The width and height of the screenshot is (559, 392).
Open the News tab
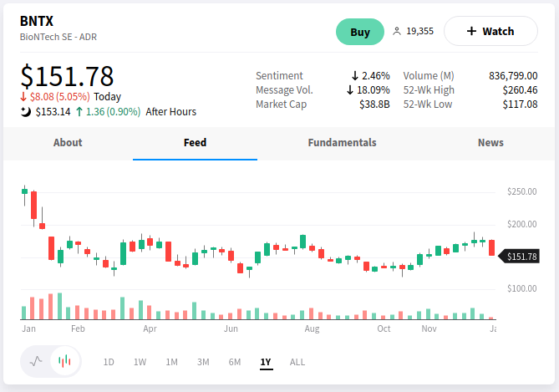pyautogui.click(x=490, y=143)
